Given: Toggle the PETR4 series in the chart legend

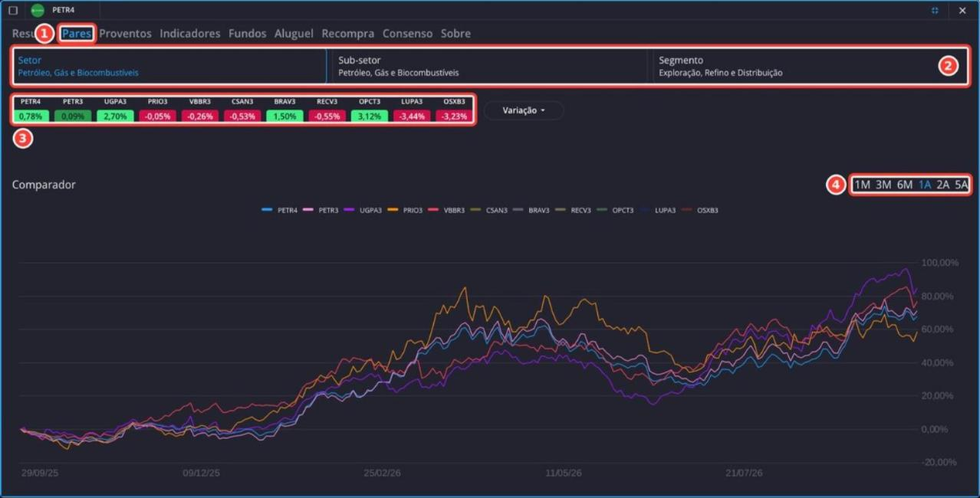Looking at the screenshot, I should (280, 210).
